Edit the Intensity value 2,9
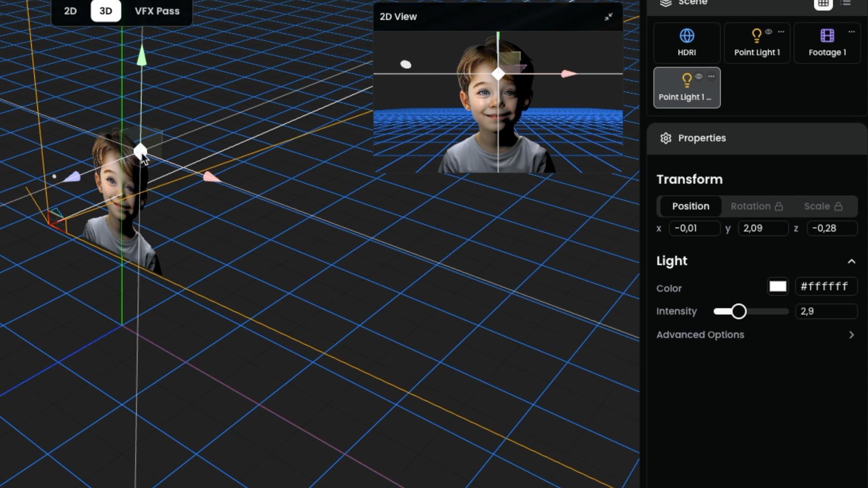Viewport: 868px width, 488px height. pos(826,311)
